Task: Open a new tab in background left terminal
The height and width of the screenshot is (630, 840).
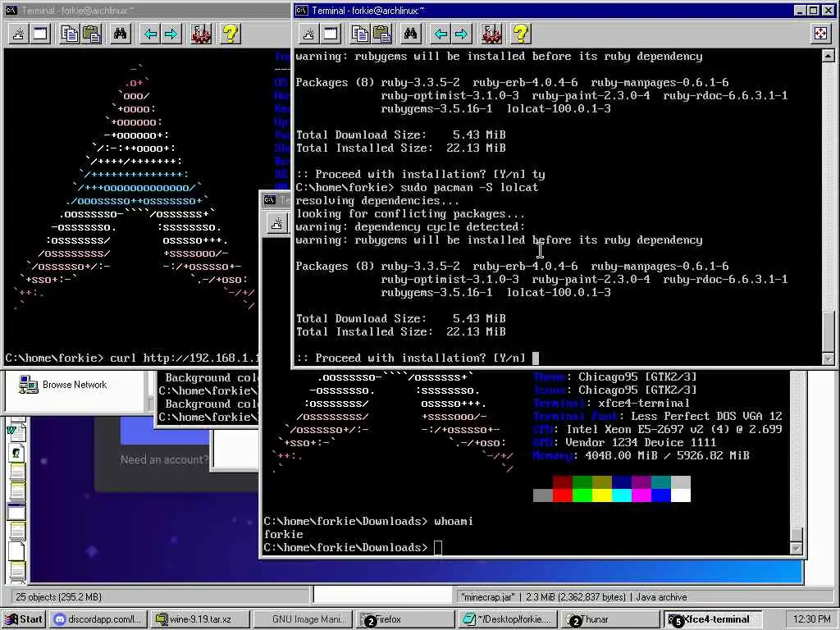Action: click(x=19, y=34)
